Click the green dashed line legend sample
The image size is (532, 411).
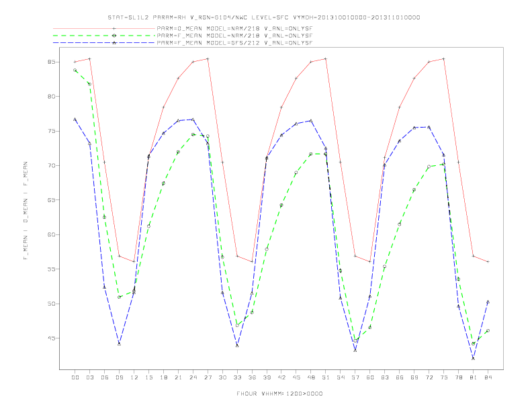click(x=104, y=36)
